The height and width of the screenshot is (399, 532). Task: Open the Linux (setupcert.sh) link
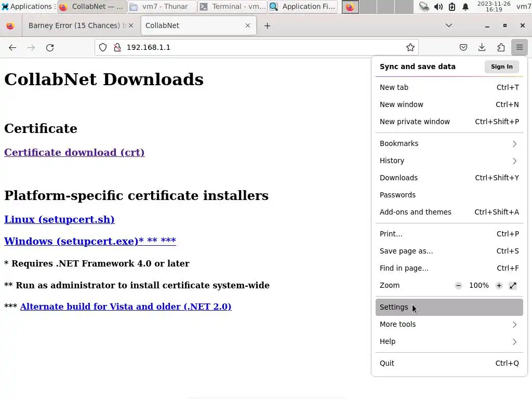coord(59,220)
